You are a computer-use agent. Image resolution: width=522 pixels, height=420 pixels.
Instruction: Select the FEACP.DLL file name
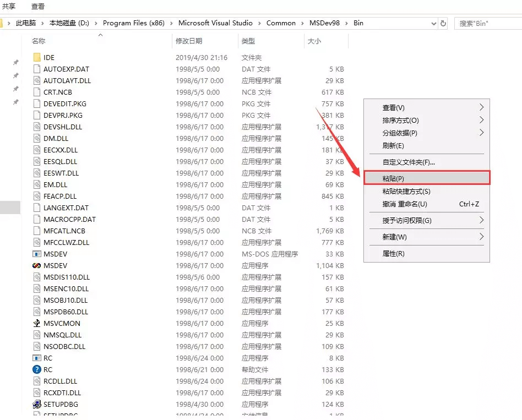[x=60, y=197]
